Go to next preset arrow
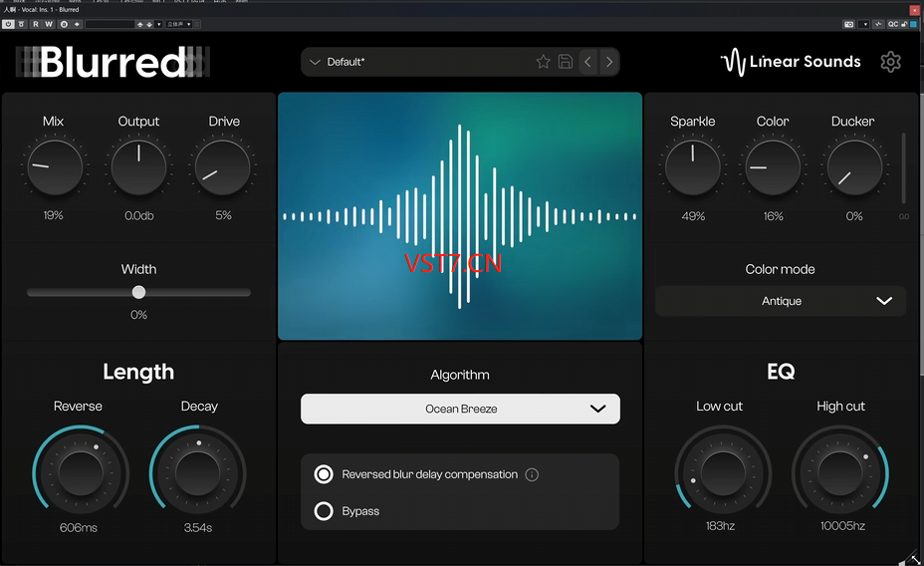 point(609,62)
